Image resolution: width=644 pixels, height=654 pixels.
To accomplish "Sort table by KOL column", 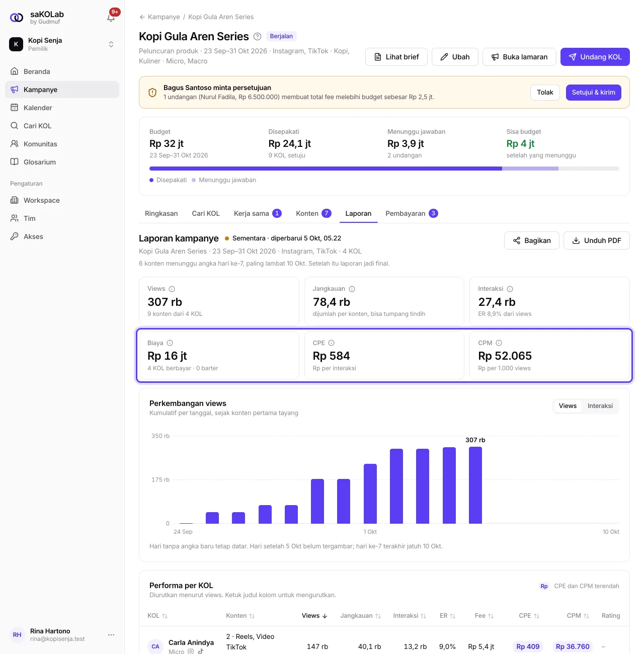I will tap(157, 616).
